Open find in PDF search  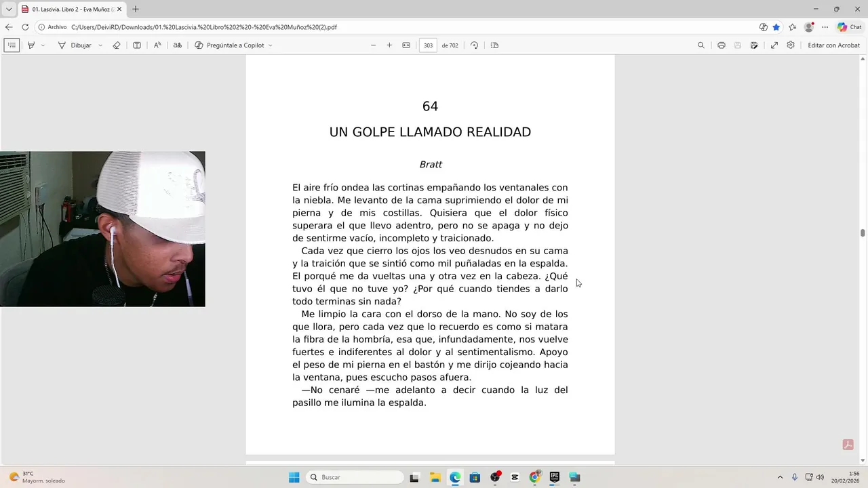[x=701, y=45]
